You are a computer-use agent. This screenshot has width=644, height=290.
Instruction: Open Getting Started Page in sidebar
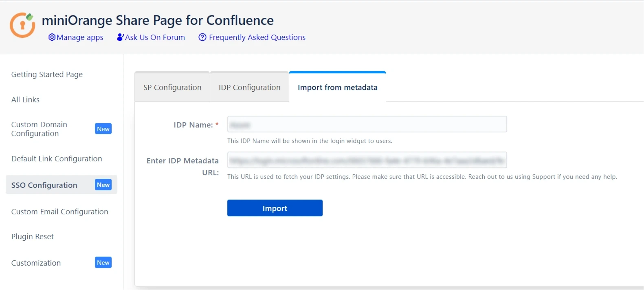pyautogui.click(x=47, y=75)
